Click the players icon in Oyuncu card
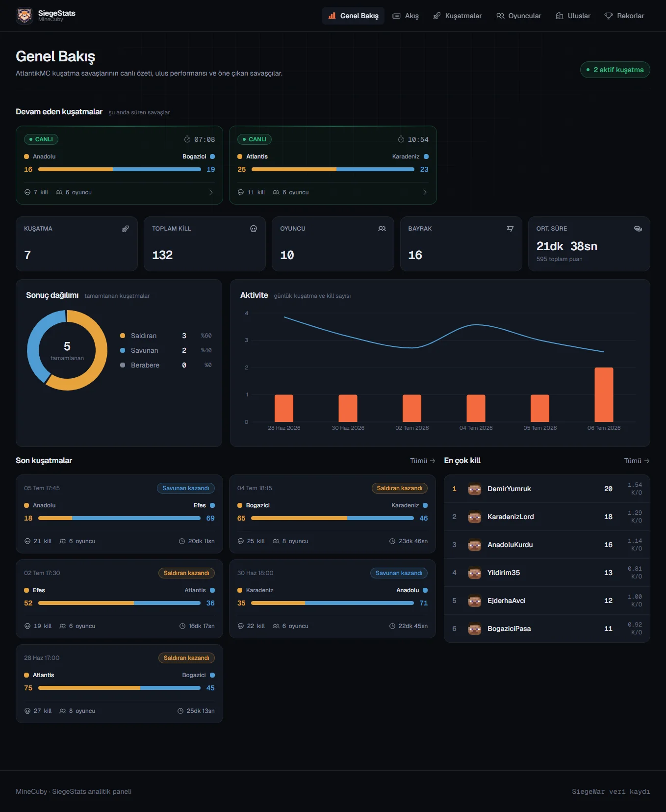 click(x=382, y=229)
